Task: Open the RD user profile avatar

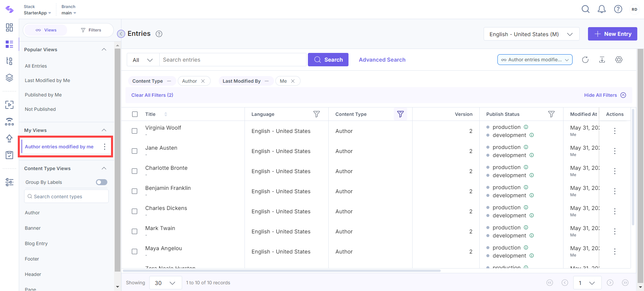Action: (634, 9)
